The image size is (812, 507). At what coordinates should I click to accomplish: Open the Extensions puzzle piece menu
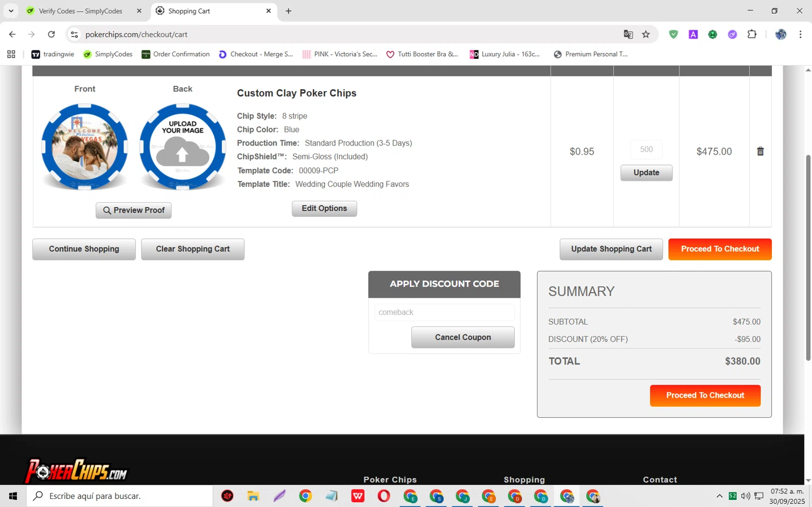click(752, 35)
